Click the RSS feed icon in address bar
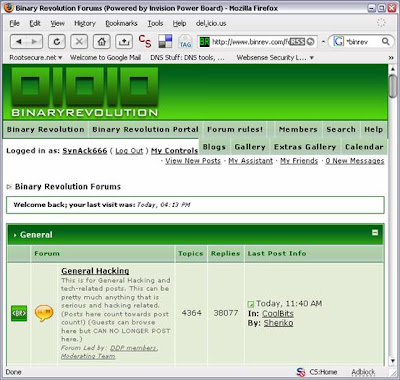Image resolution: width=400 pixels, height=380 pixels. 297,42
